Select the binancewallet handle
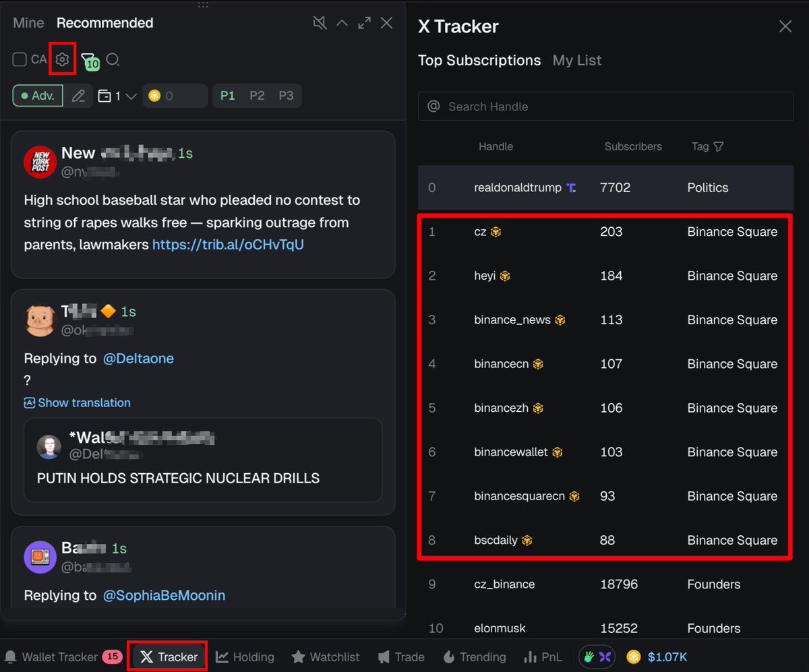Screen dimensions: 809x672 coord(511,452)
